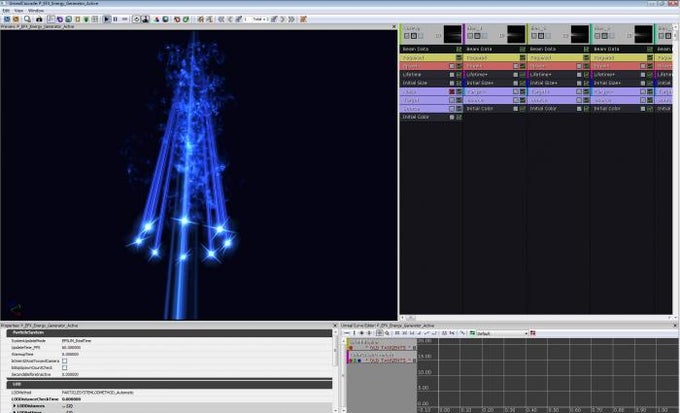680x413 pixels.
Task: Collapse the ParticleSystem category header
Action: (169, 333)
